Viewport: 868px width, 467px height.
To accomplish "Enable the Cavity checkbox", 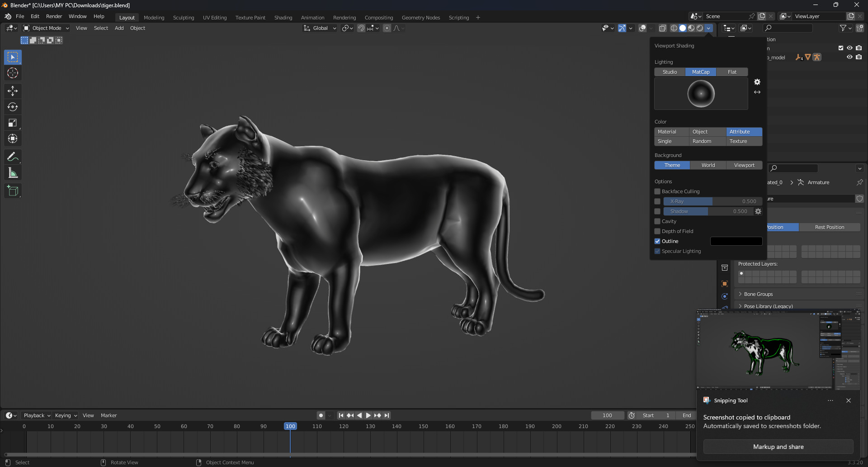I will tap(657, 221).
